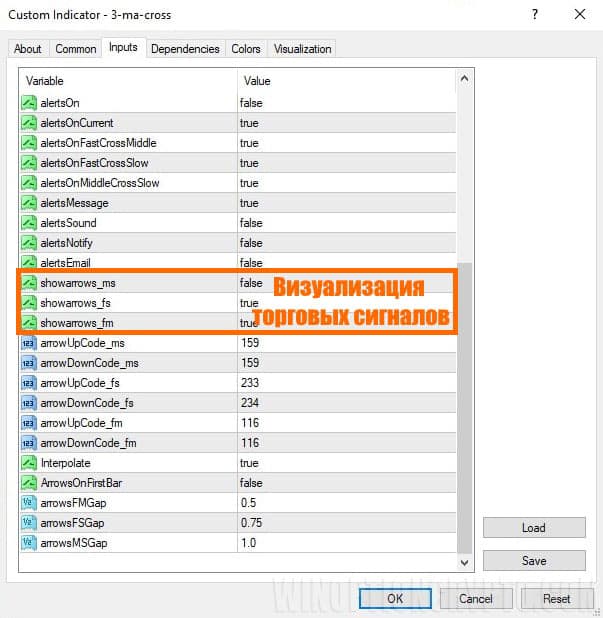
Task: Open the Dependencies tab
Action: [185, 49]
